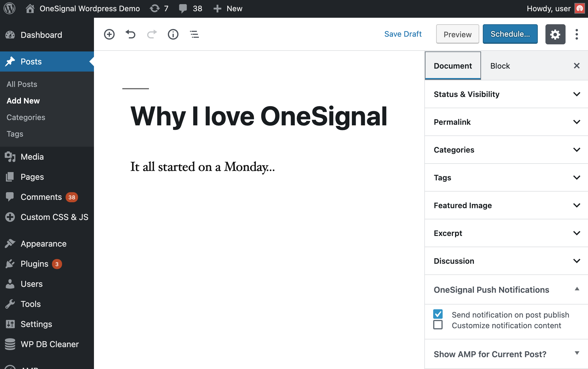Image resolution: width=588 pixels, height=369 pixels.
Task: Enable Customize notification content checkbox
Action: coord(438,325)
